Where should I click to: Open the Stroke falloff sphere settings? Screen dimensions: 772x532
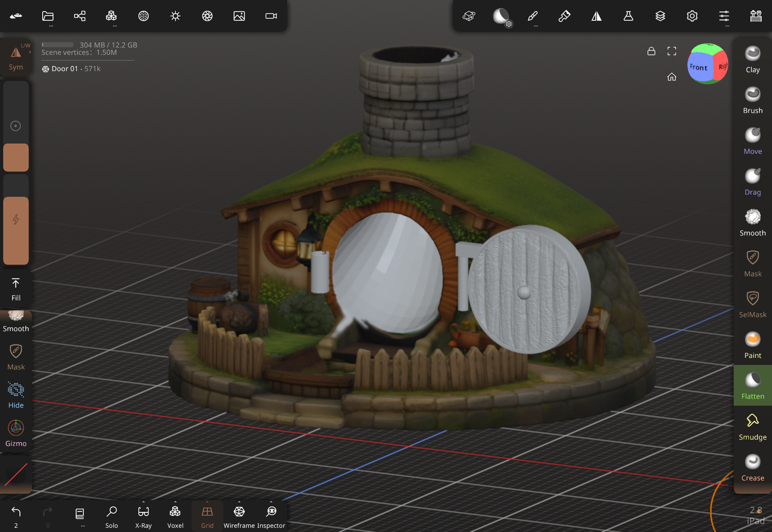(501, 16)
